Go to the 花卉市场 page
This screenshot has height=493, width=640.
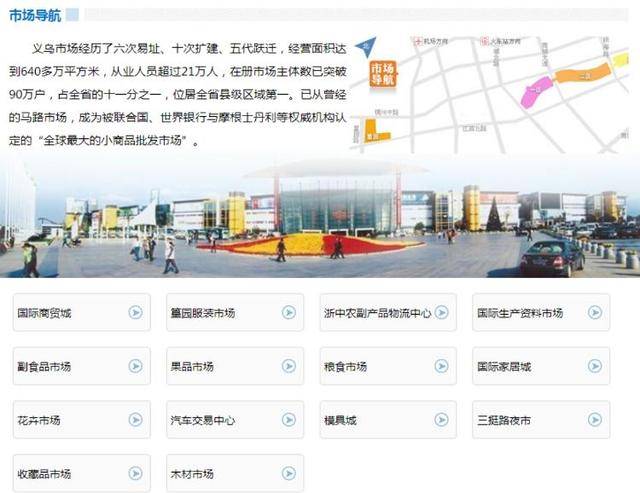tap(82, 420)
